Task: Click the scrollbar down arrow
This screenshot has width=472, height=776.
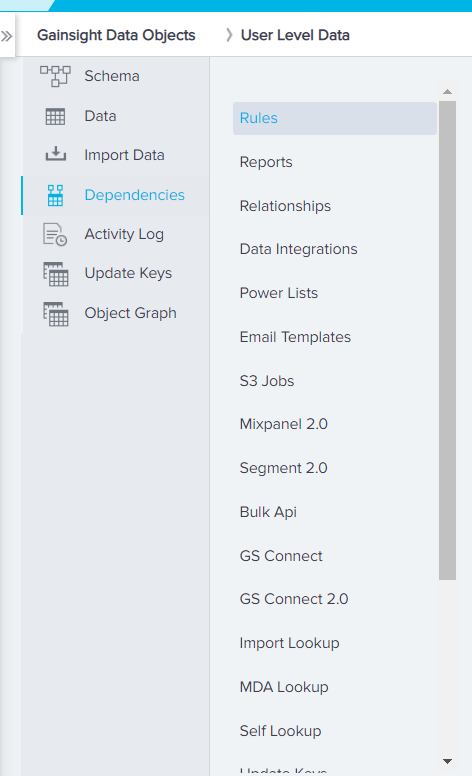Action: click(447, 761)
